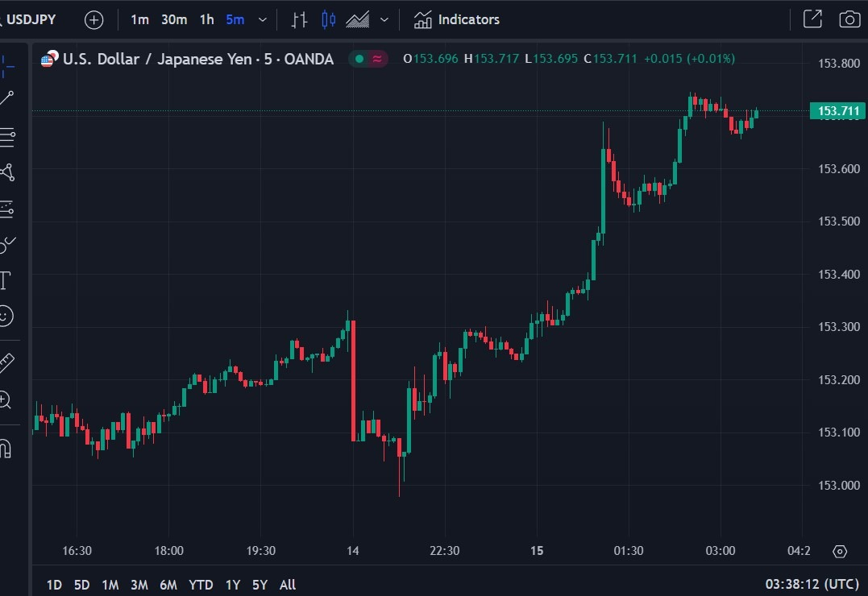Click the U.S. Dollar / Japanese Yen title
Viewport: 868px width, 596px height.
(198, 60)
